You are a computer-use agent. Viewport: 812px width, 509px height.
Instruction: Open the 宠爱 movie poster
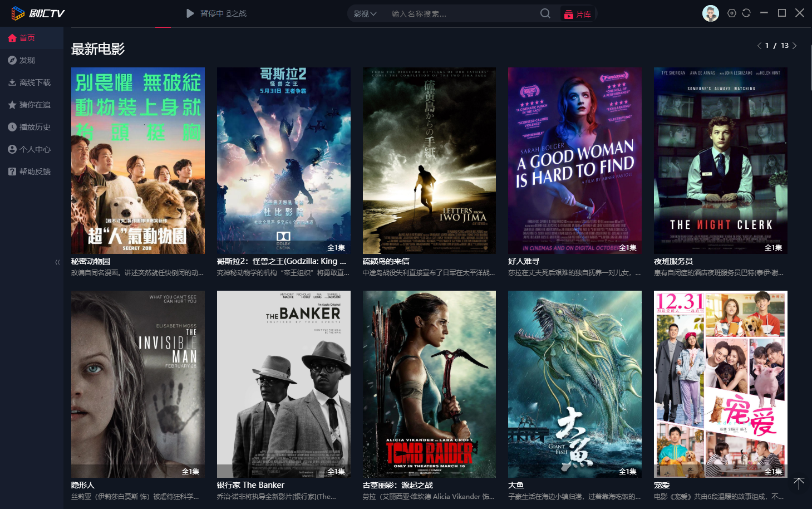tap(721, 384)
